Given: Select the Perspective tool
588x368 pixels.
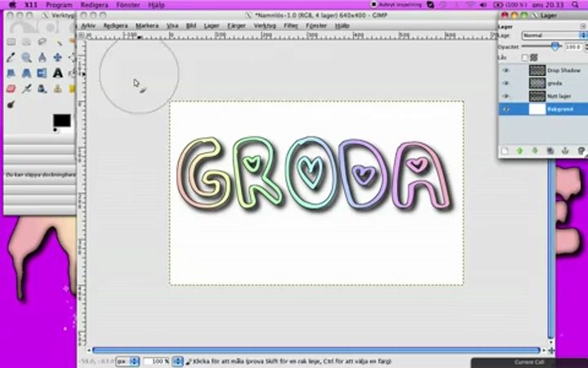Looking at the screenshot, I should pyautogui.click(x=26, y=73).
